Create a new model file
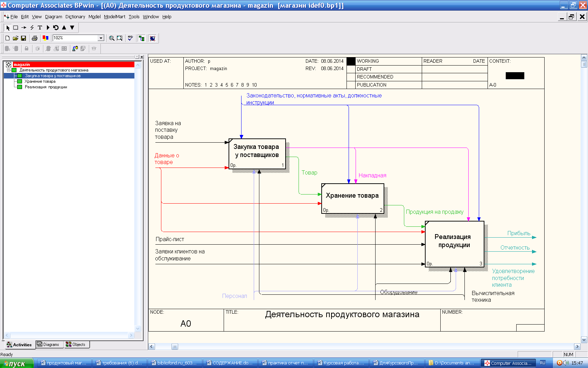 tap(7, 38)
